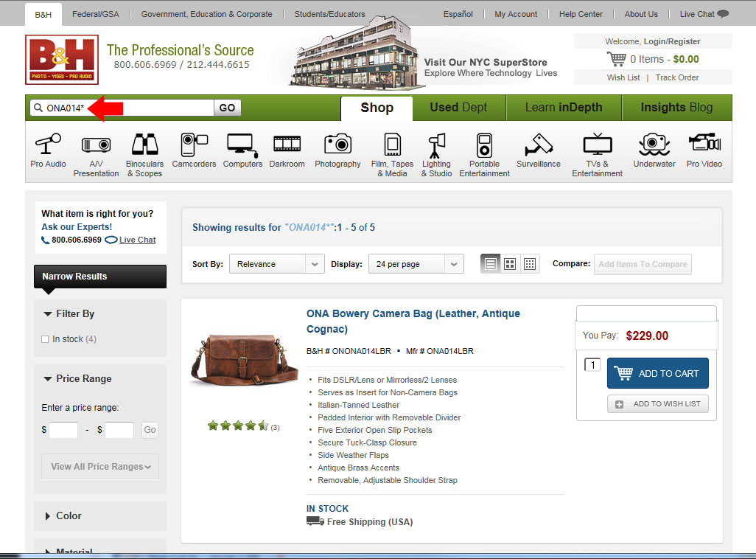This screenshot has height=559, width=756.
Task: Click the shopping cart icon in header
Action: (x=616, y=59)
